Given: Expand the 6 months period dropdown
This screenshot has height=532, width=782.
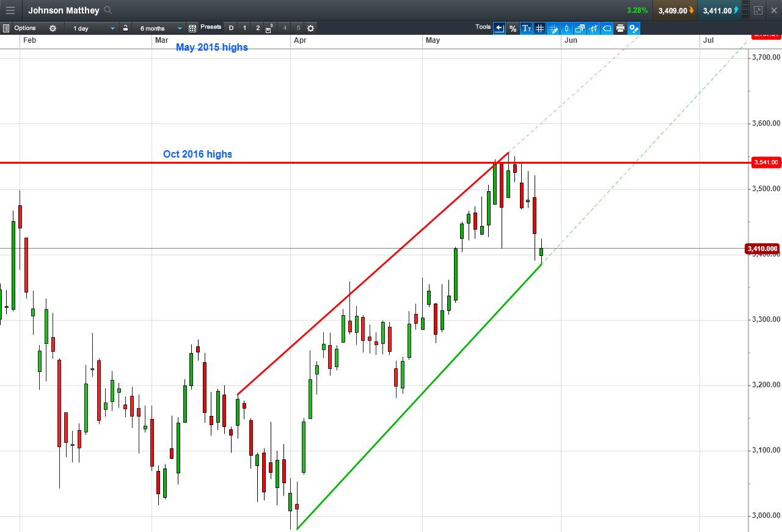Looking at the screenshot, I should click(x=158, y=28).
